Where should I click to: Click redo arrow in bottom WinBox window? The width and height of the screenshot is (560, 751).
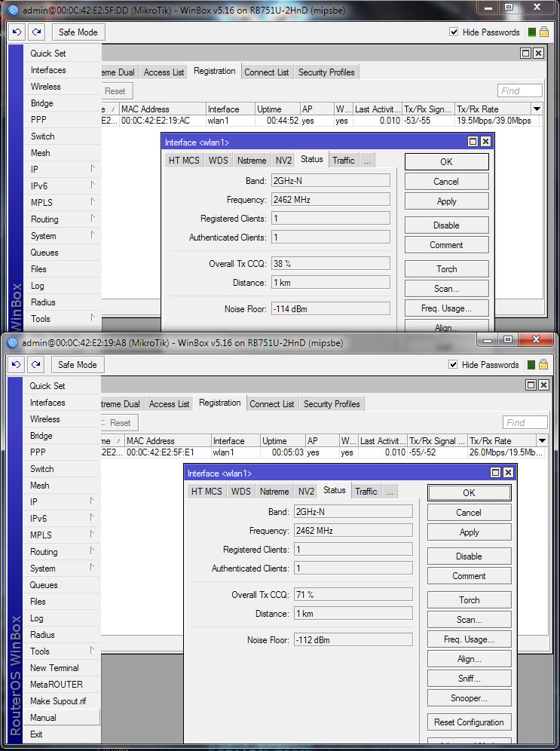pyautogui.click(x=36, y=364)
